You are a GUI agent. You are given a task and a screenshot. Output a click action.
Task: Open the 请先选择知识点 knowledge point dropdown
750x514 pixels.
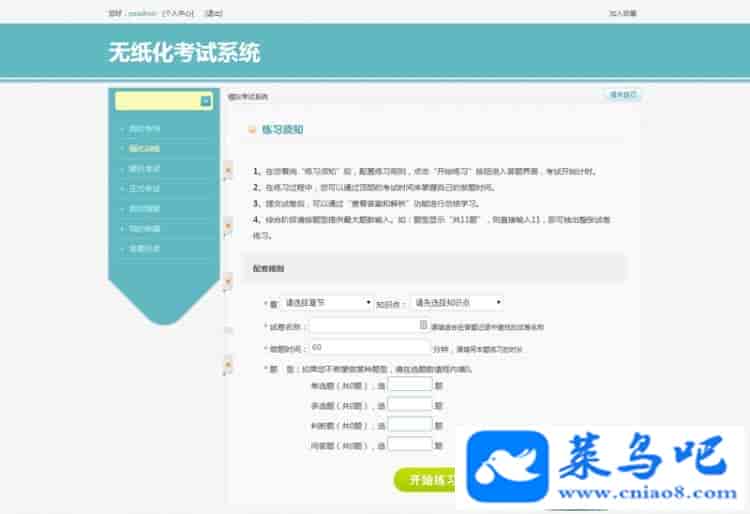456,303
